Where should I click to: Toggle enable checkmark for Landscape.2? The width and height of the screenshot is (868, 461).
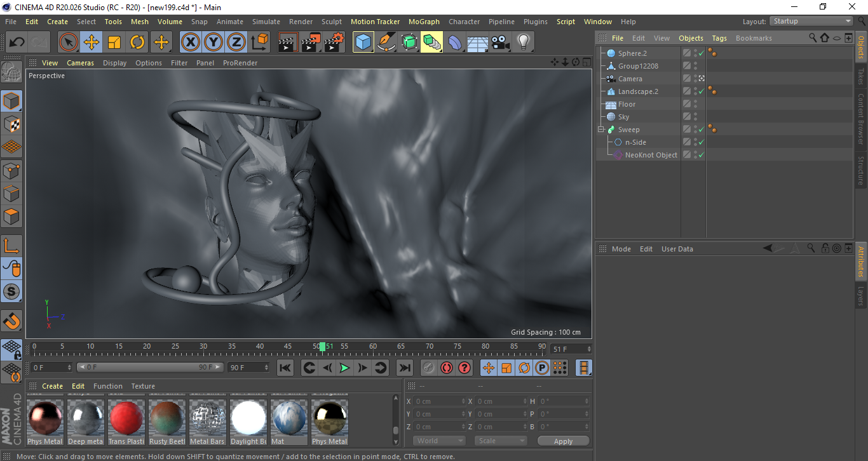coord(701,91)
